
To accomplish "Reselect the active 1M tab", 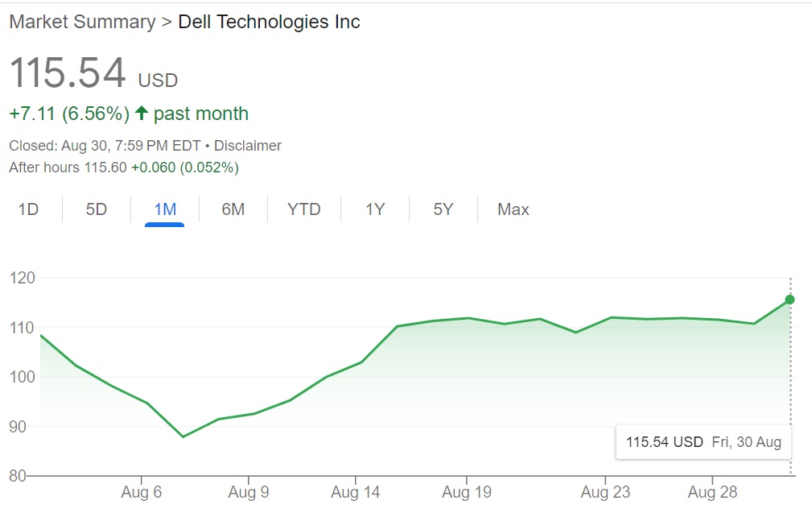I will (164, 209).
